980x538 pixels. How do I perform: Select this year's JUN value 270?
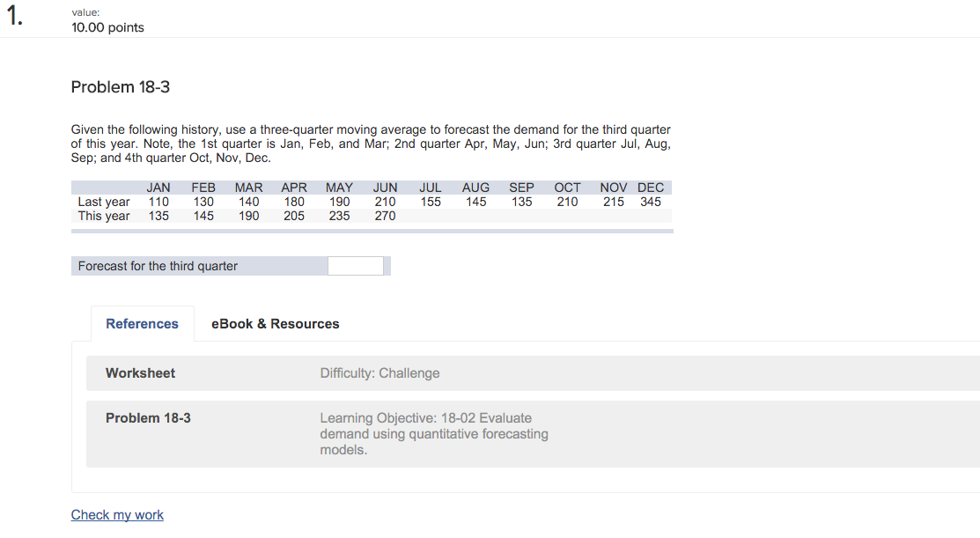pyautogui.click(x=385, y=216)
